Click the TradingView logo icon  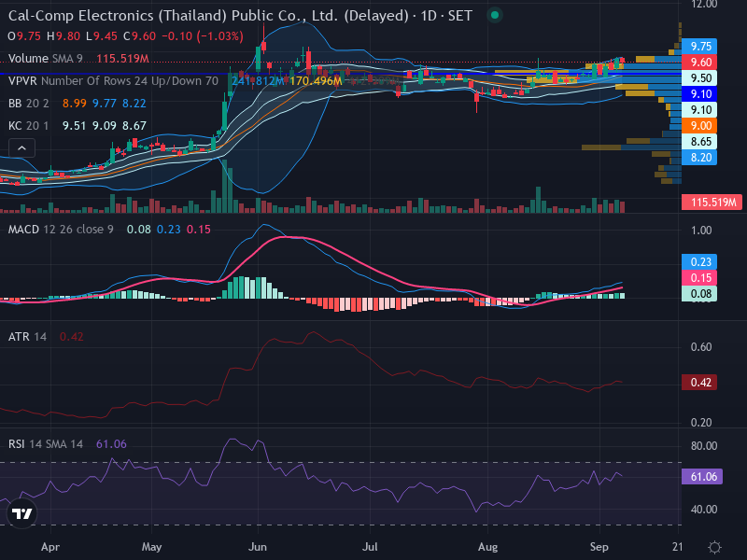pos(21,513)
